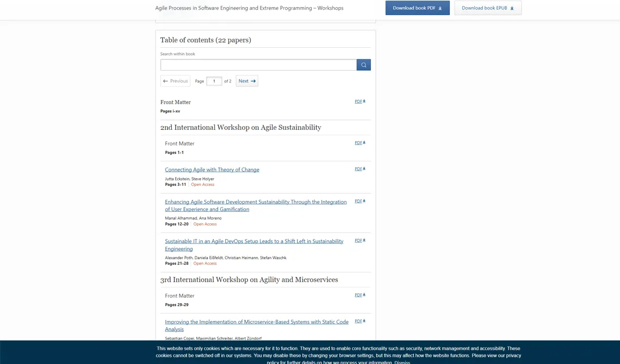Click authors Jutta Eckstein, Steve Holyer

click(189, 179)
